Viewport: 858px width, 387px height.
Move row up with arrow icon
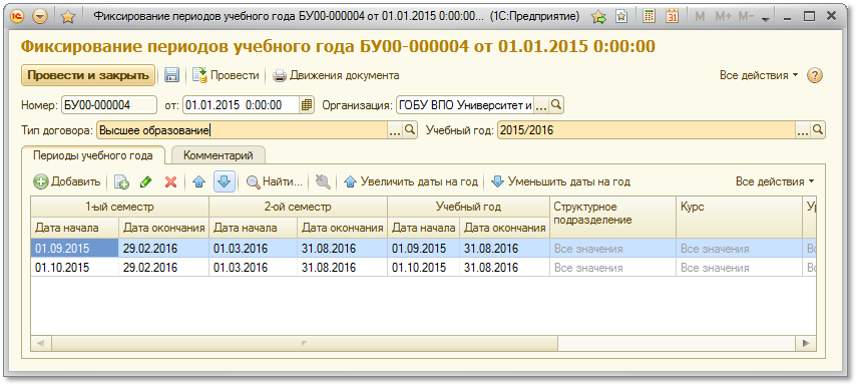coord(199,182)
